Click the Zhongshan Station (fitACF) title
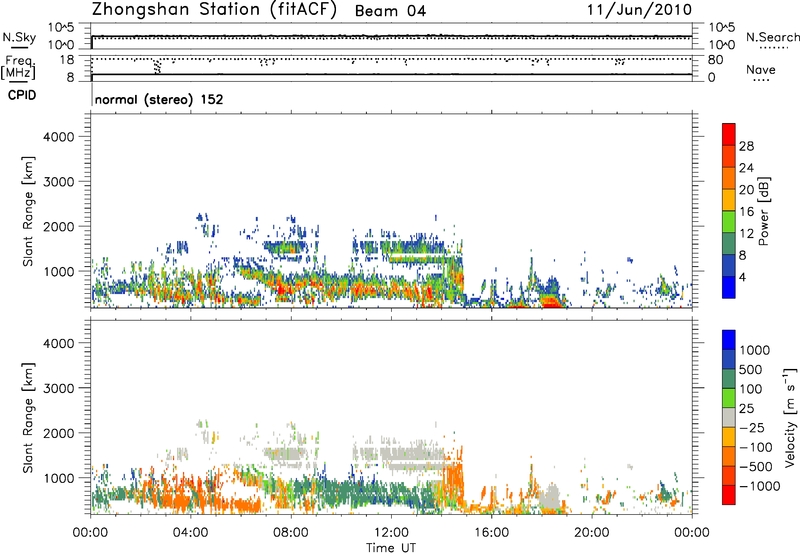800x554 pixels. click(x=214, y=10)
